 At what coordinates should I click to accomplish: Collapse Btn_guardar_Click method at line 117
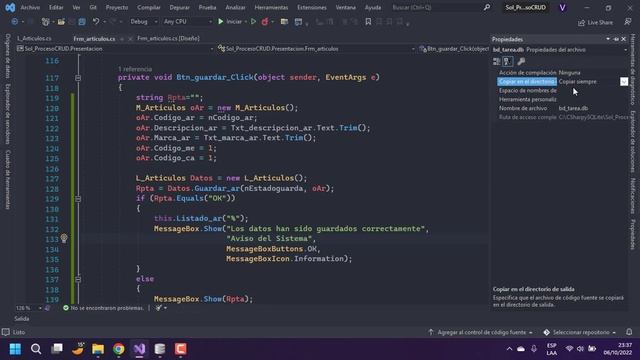click(78, 78)
